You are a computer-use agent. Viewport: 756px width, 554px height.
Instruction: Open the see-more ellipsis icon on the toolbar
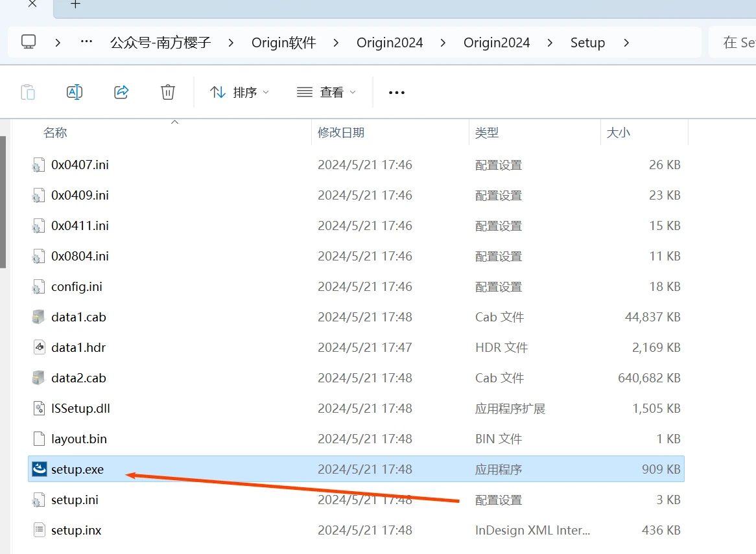396,92
